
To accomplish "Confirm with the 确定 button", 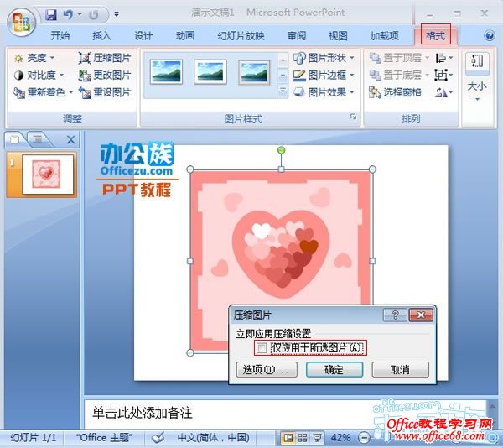I will (x=334, y=370).
